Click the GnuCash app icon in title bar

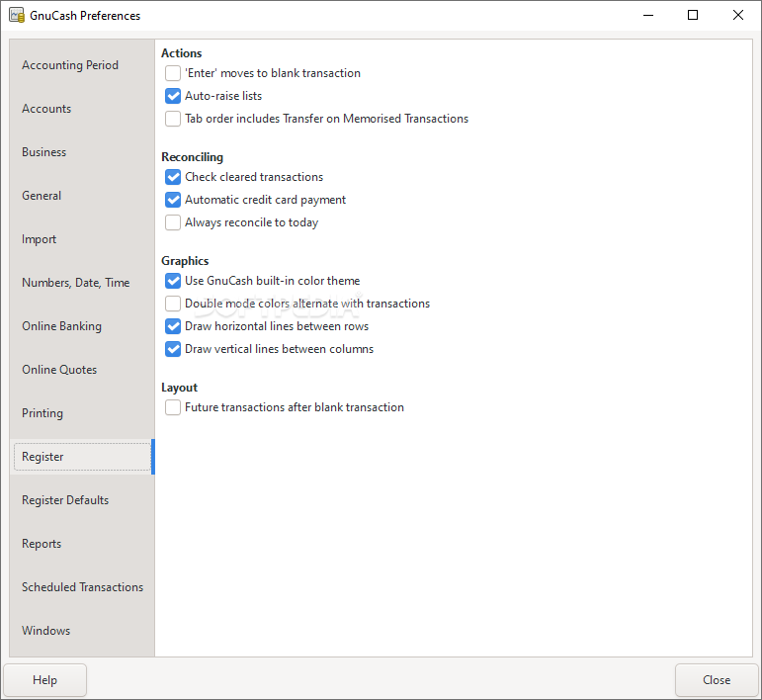17,15
